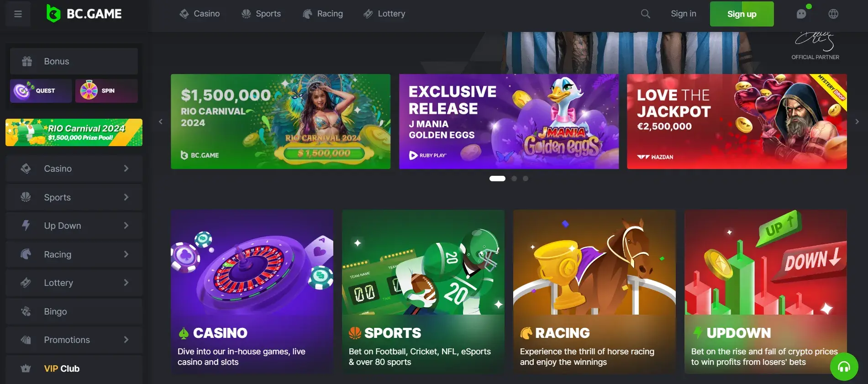Expand the Up Down sidebar section
This screenshot has width=868, height=384.
74,226
